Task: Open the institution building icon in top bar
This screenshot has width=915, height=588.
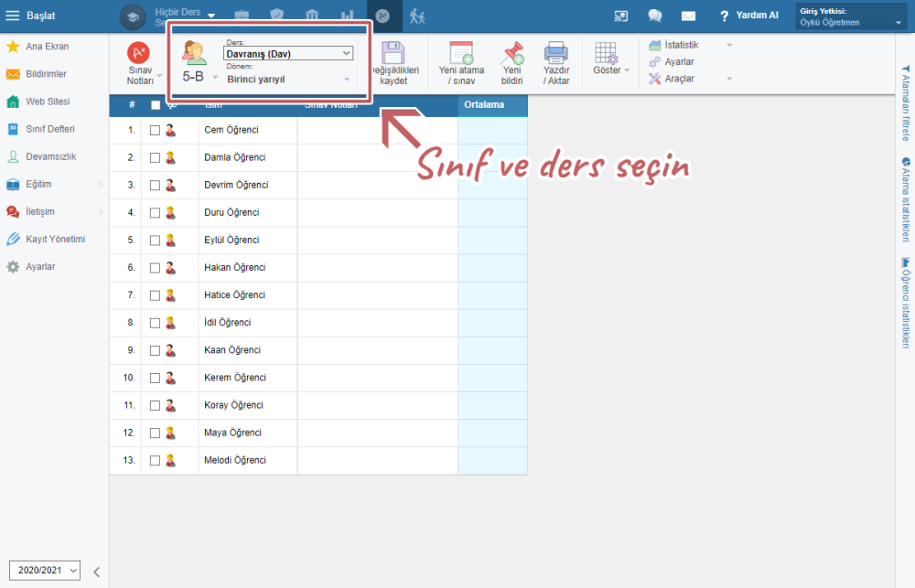Action: click(312, 16)
